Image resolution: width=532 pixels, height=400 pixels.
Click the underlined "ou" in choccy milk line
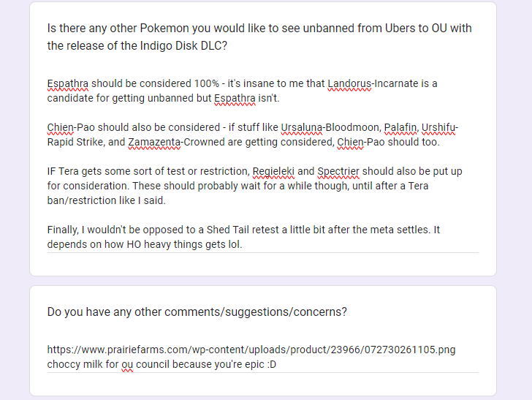[127, 364]
